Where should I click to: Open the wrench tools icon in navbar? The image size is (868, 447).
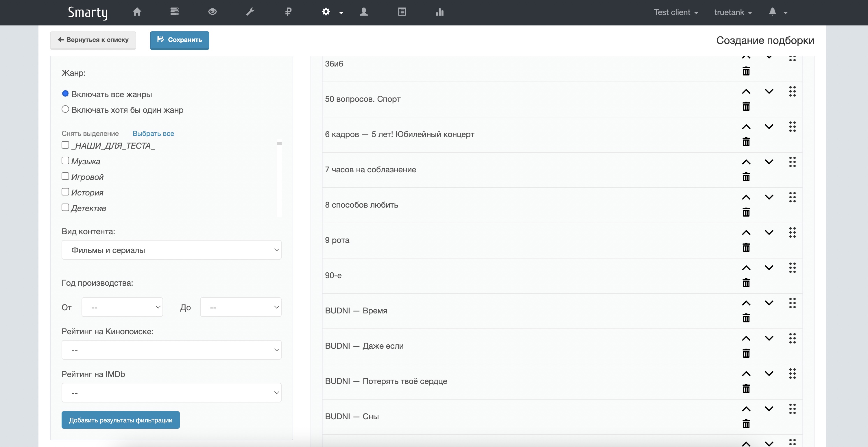tap(250, 12)
